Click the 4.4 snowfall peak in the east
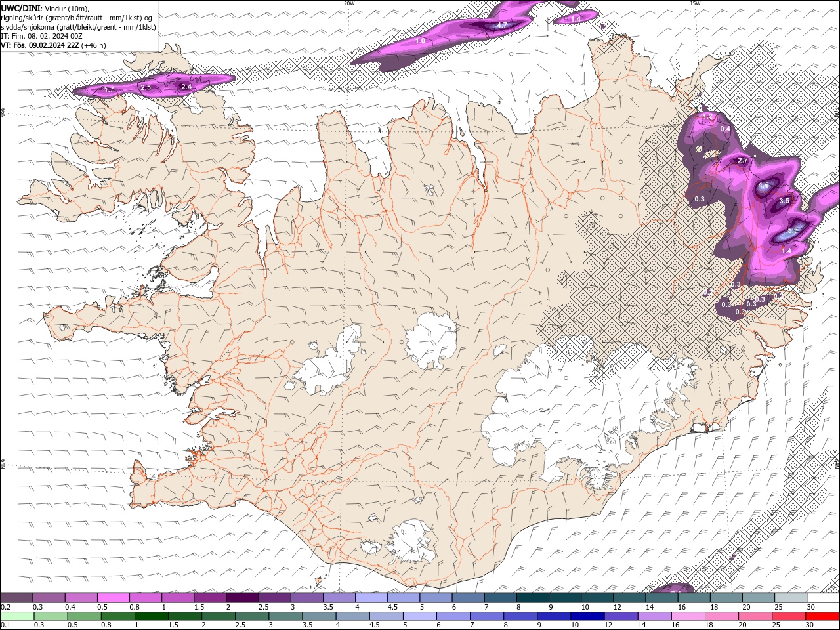This screenshot has height=630, width=840. click(x=763, y=186)
